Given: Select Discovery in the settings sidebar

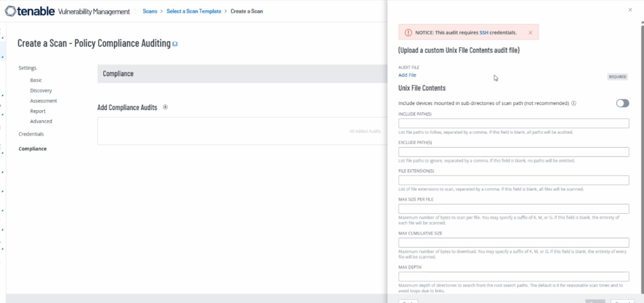Looking at the screenshot, I should click(41, 91).
